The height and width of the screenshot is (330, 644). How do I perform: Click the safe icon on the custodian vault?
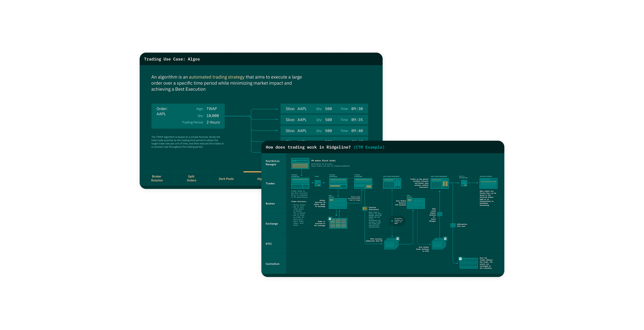tap(460, 259)
